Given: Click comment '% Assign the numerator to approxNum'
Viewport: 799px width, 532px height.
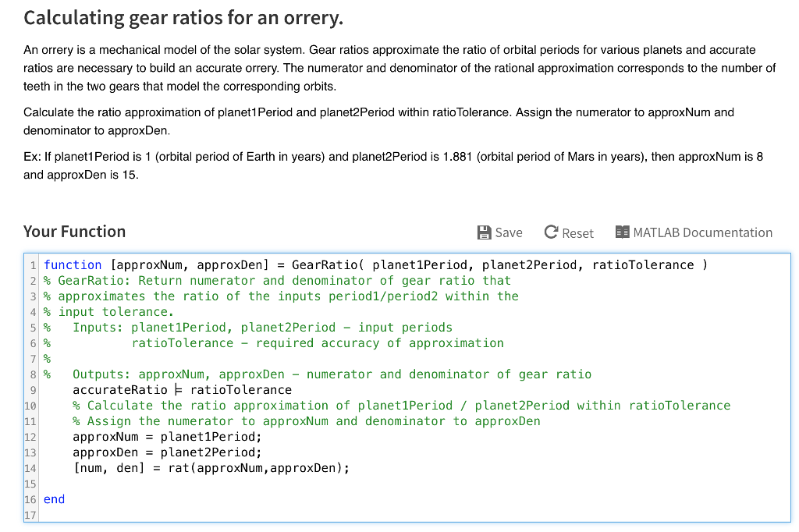Looking at the screenshot, I should point(306,421).
